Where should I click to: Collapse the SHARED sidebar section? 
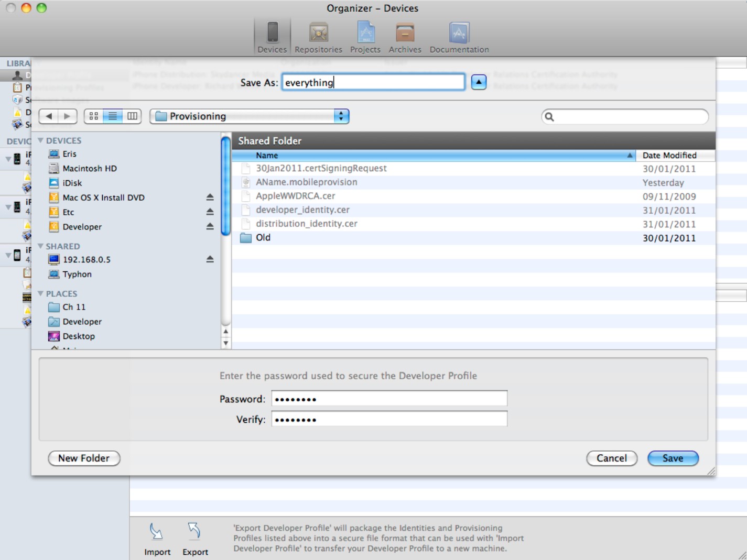pos(40,246)
